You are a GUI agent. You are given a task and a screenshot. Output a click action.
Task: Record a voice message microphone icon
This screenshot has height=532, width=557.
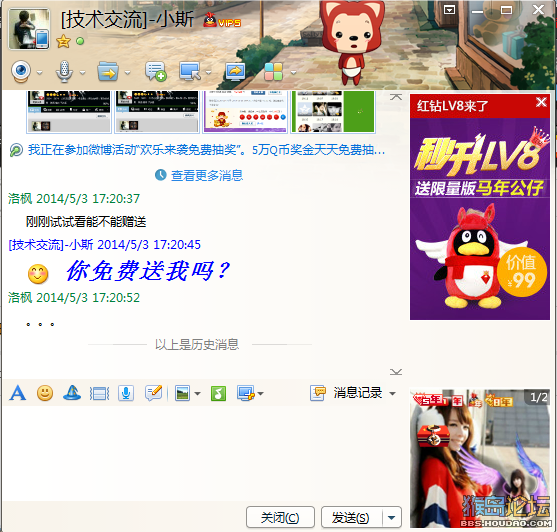tap(126, 393)
